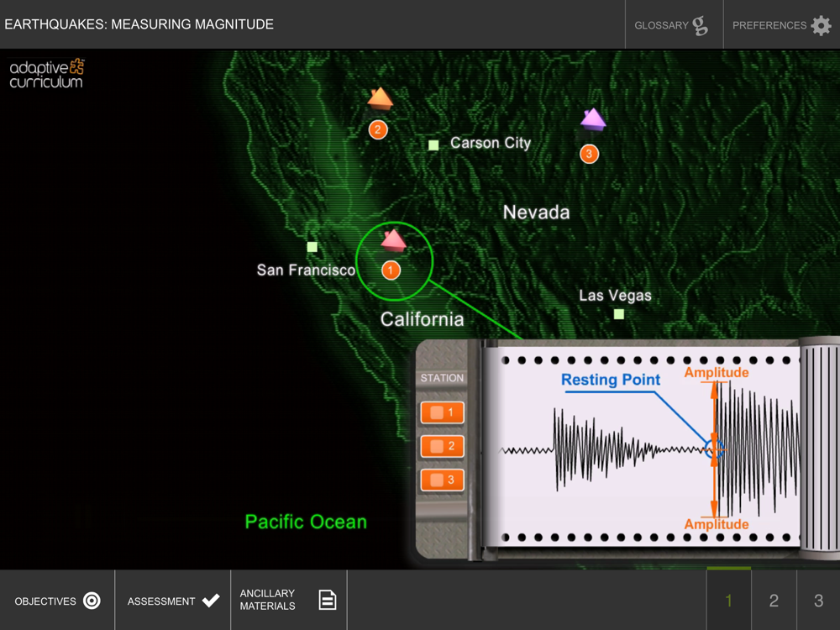Click the lower Amplitude label
The width and height of the screenshot is (840, 630).
(x=717, y=524)
